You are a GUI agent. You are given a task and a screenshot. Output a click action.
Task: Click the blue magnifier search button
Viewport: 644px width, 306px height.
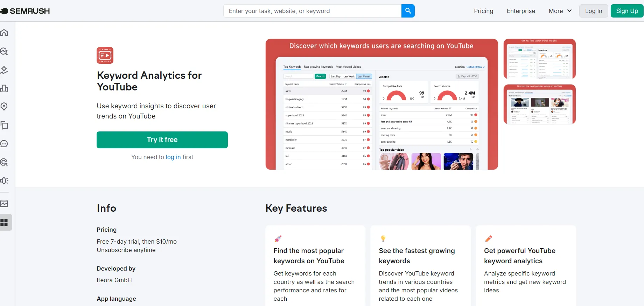(x=408, y=11)
